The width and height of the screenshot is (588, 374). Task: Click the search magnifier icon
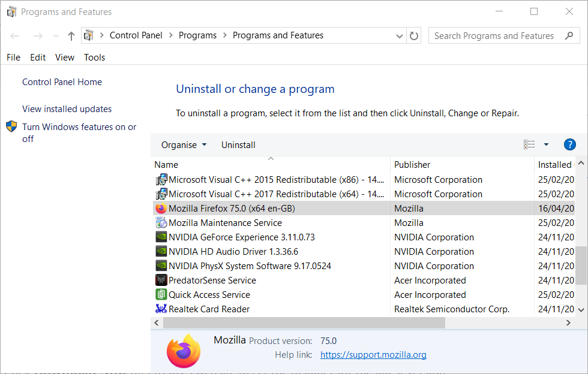tap(569, 35)
